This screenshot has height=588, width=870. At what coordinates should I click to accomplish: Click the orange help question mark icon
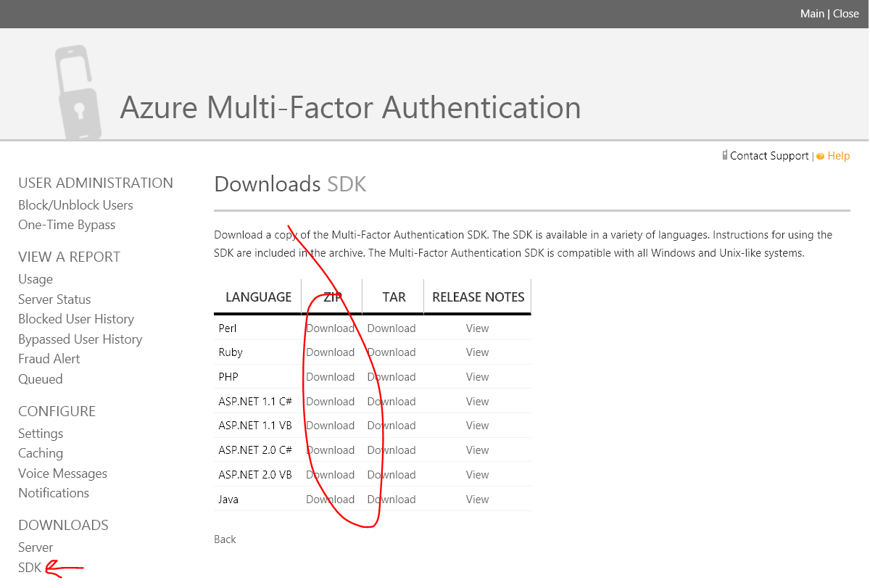click(x=821, y=156)
